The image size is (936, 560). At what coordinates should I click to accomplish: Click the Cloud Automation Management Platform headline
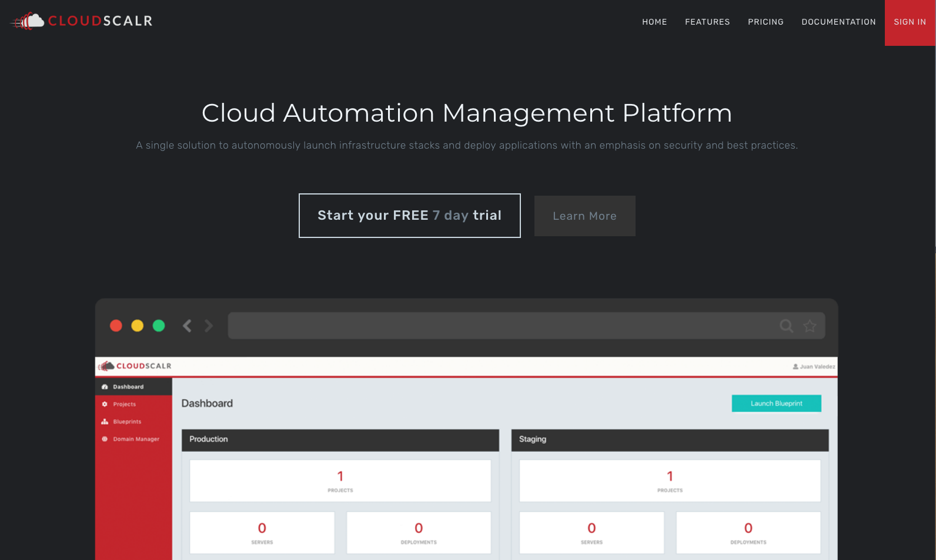click(467, 113)
